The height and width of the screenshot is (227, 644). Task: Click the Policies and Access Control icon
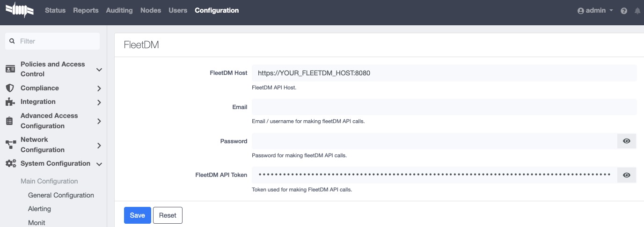tap(10, 69)
